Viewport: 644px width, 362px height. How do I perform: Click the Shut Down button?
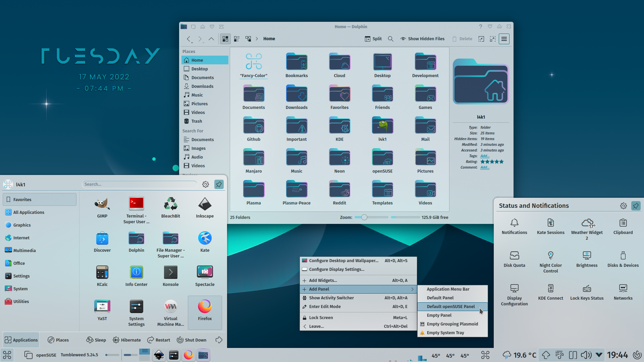click(192, 340)
